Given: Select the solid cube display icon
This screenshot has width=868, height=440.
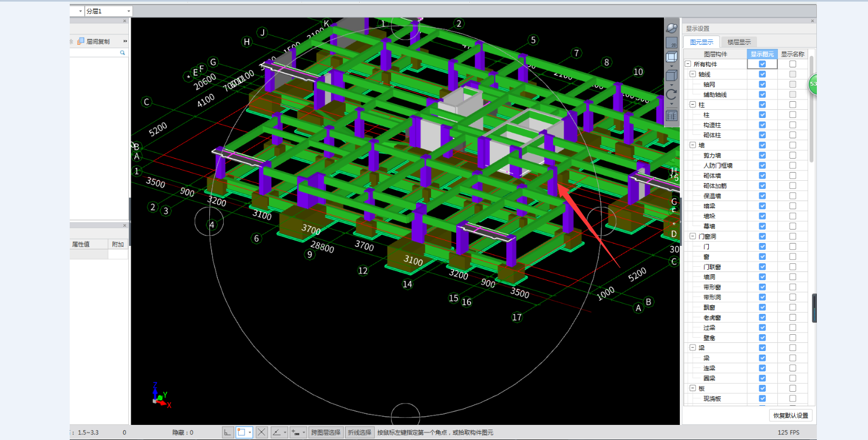Looking at the screenshot, I should click(672, 76).
